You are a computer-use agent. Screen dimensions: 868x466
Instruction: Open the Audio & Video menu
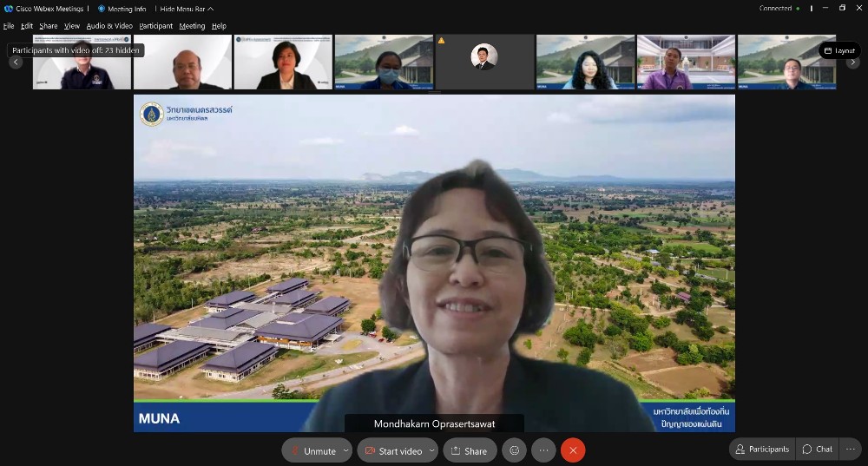(109, 26)
